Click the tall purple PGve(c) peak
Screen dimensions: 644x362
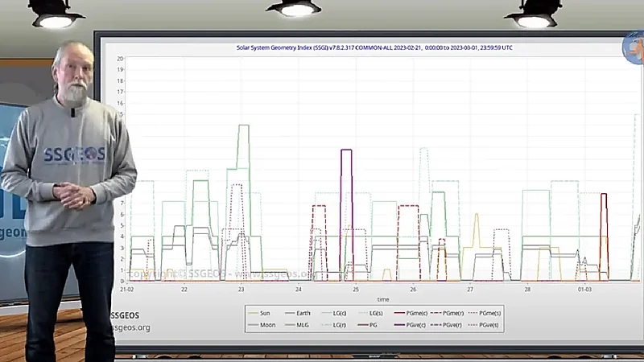[346, 150]
